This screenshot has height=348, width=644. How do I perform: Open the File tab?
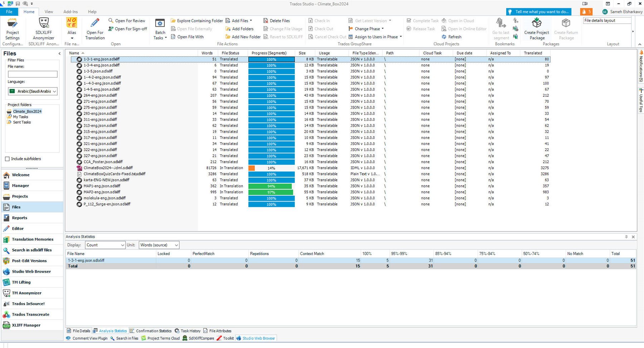coord(9,12)
